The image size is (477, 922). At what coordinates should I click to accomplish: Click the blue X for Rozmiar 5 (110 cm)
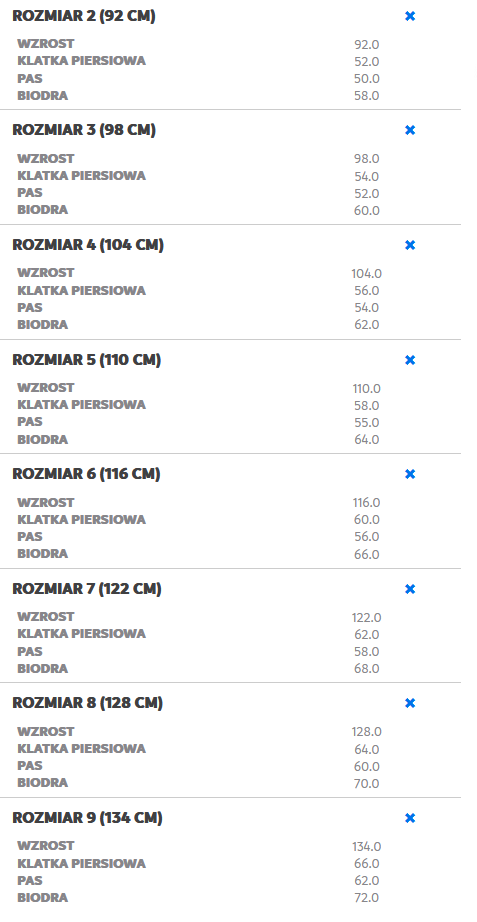(410, 360)
